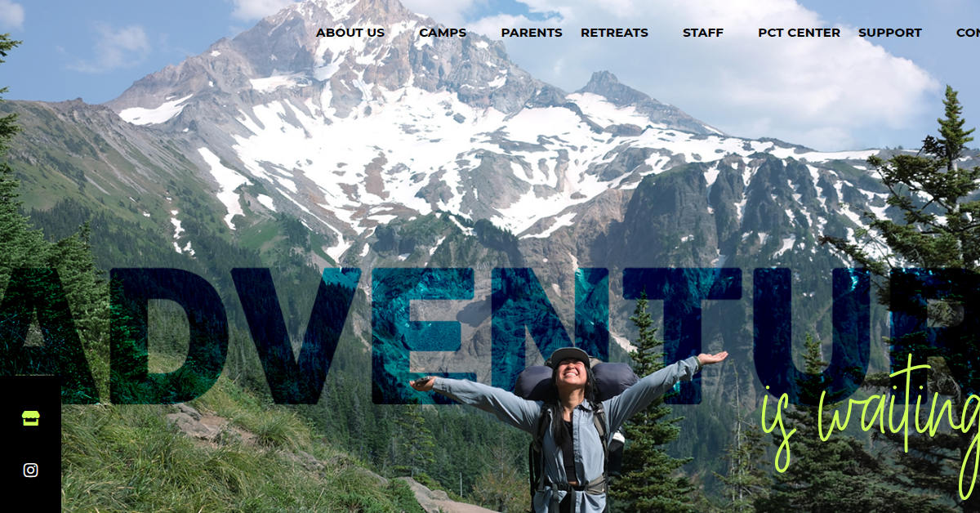
Task: Click the large ADVENTURE headline text
Action: tap(490, 335)
